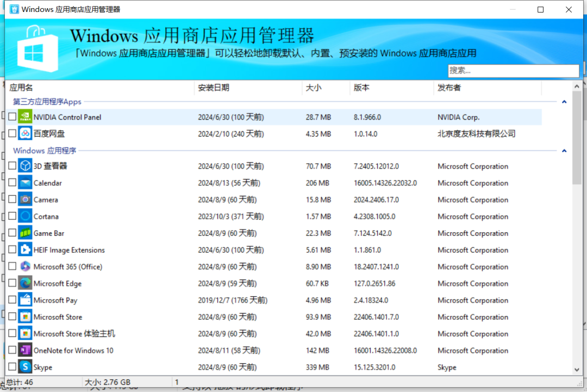The height and width of the screenshot is (392, 587).
Task: Check the Microsoft Pay checkbox
Action: (13, 300)
